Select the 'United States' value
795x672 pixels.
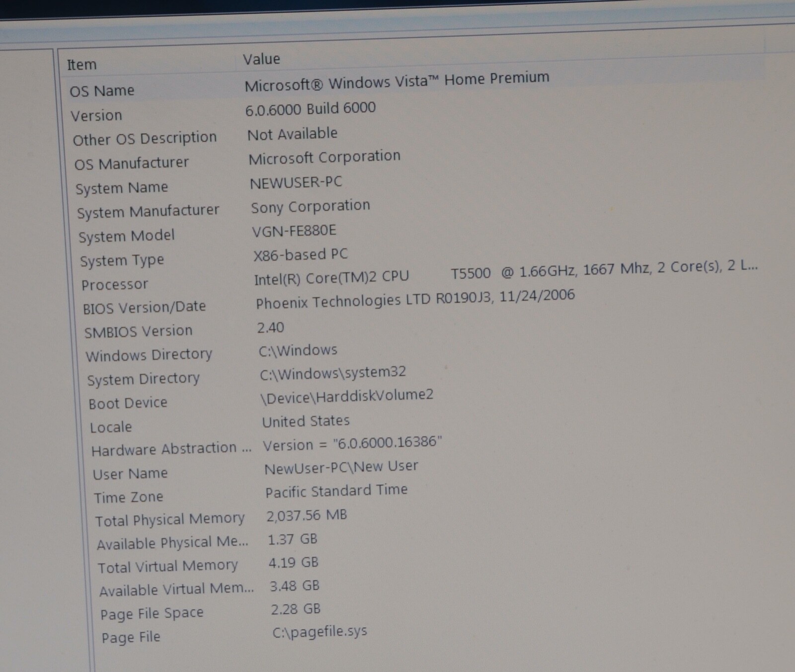306,421
